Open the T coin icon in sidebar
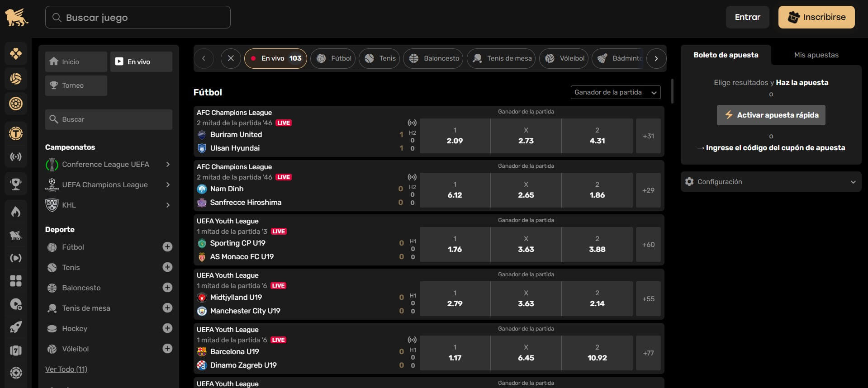The height and width of the screenshot is (388, 868). (16, 133)
